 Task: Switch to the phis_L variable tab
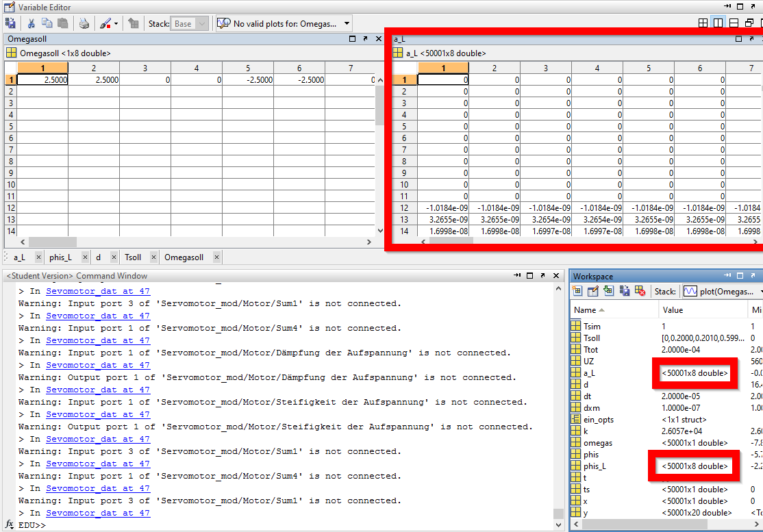click(60, 257)
